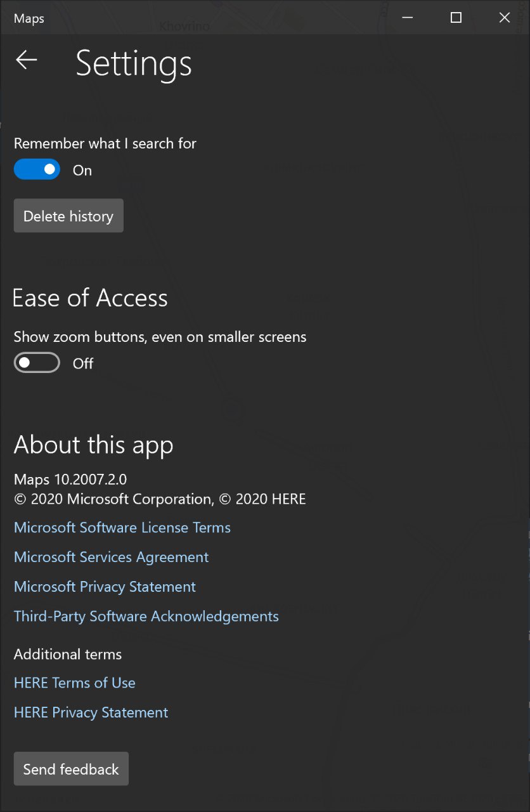Select the Maps 10.2007.2.0 version text
The height and width of the screenshot is (812, 530).
coord(70,479)
